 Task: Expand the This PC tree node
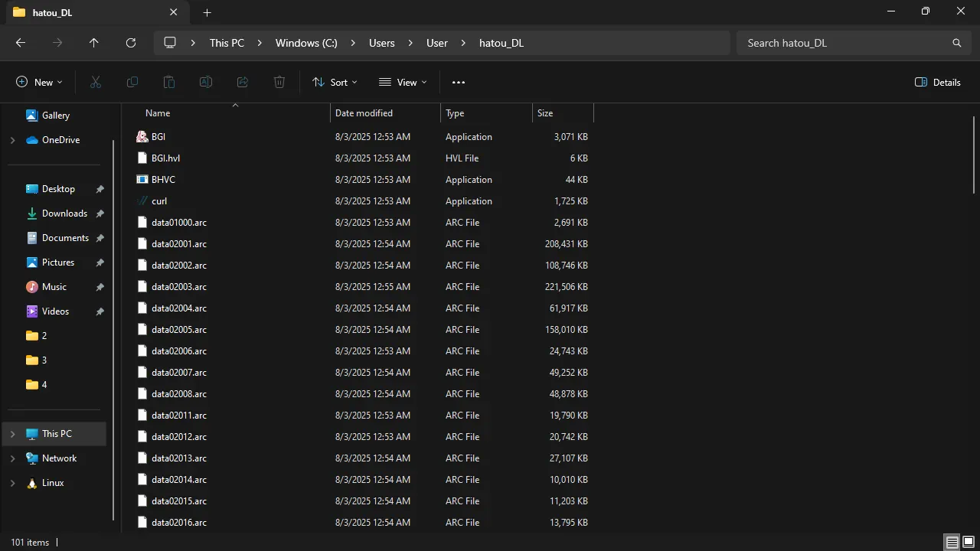[x=12, y=434]
